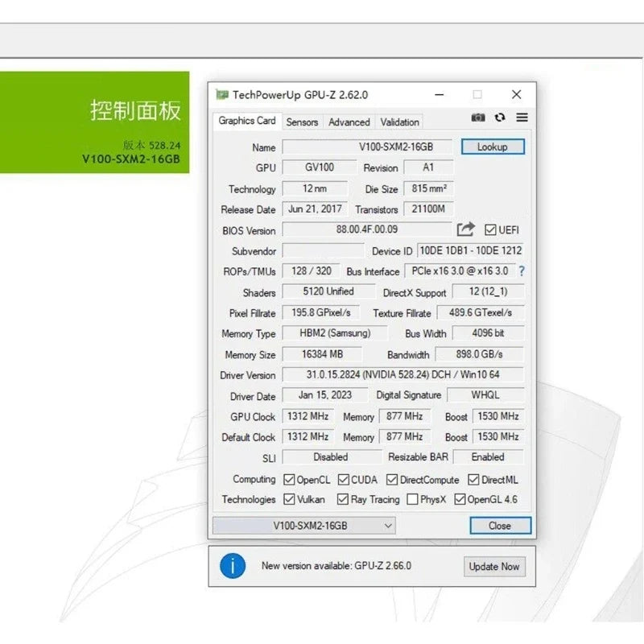The image size is (644, 644).
Task: Click the Resizable BAR field Enabled
Action: tap(489, 457)
